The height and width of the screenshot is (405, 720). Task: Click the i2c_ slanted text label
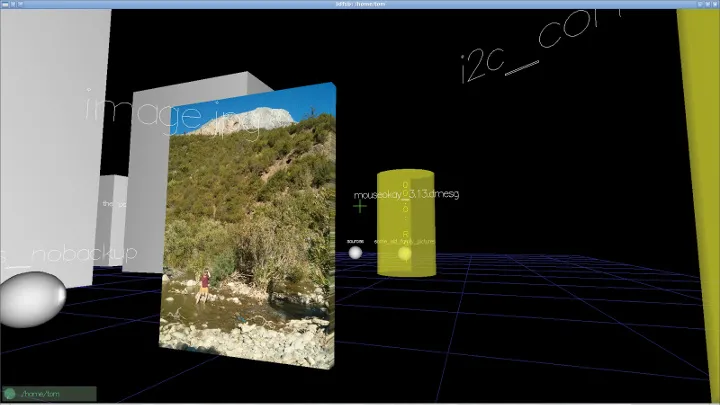tap(540, 44)
